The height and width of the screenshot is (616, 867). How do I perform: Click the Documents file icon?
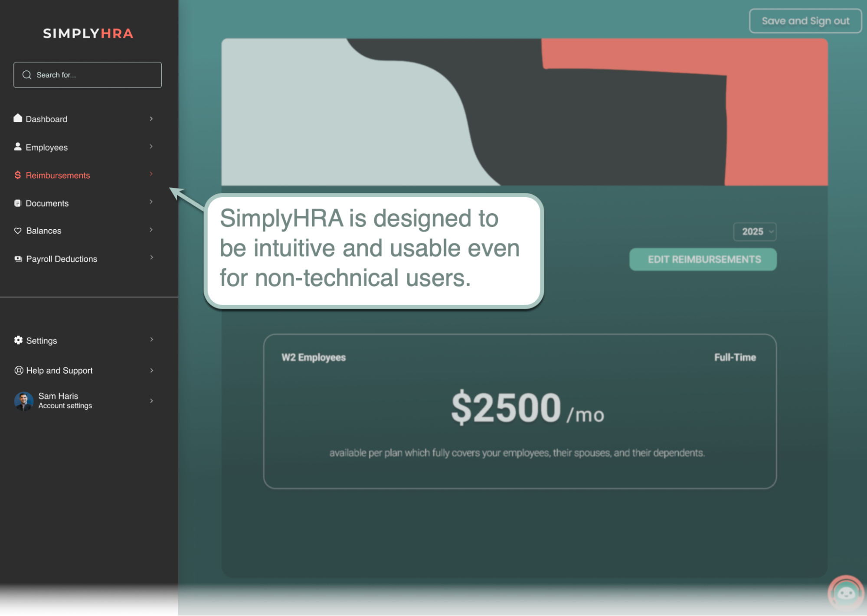(18, 203)
